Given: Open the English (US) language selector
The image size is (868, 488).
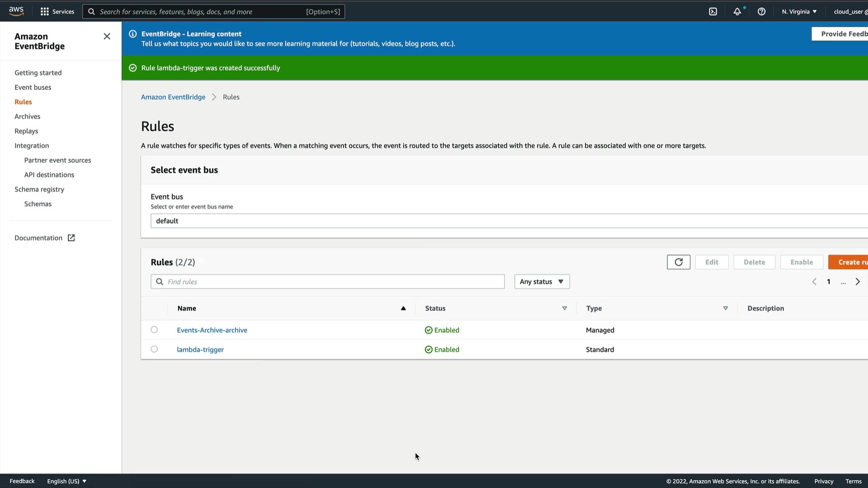Looking at the screenshot, I should coord(66,481).
